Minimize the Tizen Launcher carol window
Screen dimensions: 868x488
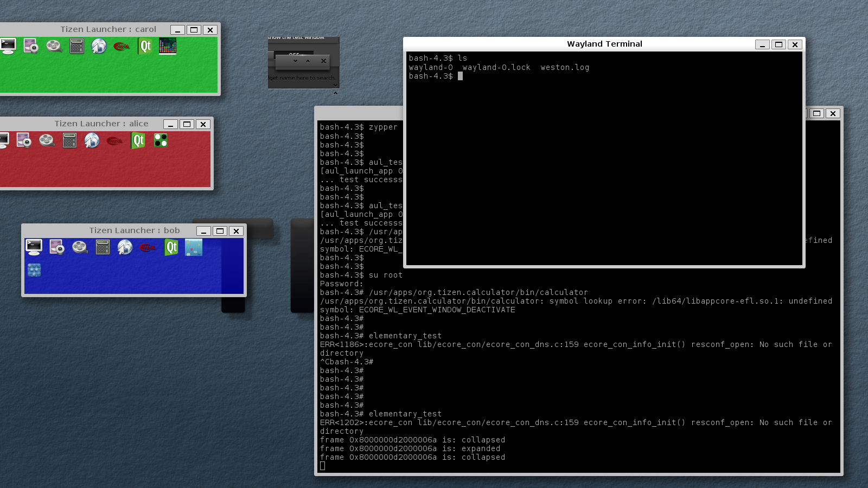(177, 30)
